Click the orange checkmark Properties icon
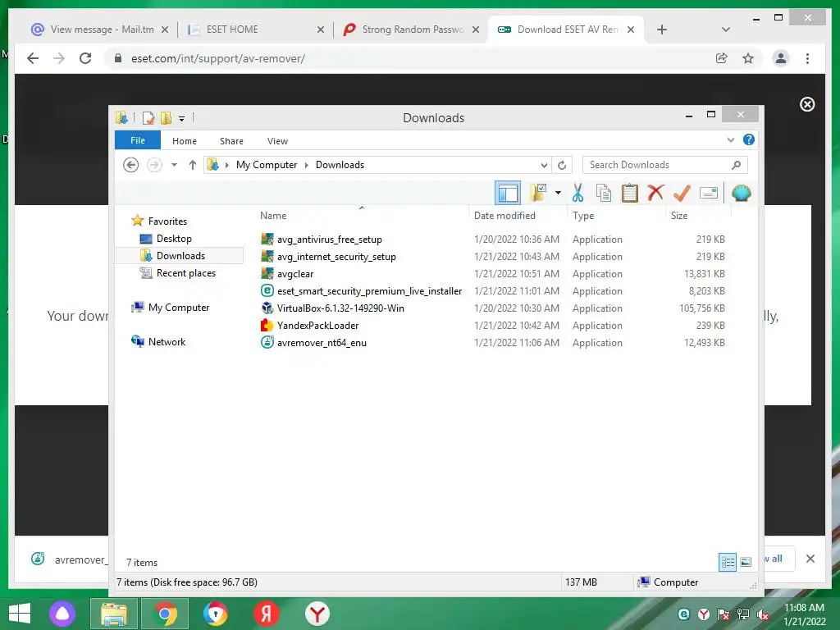 click(682, 193)
